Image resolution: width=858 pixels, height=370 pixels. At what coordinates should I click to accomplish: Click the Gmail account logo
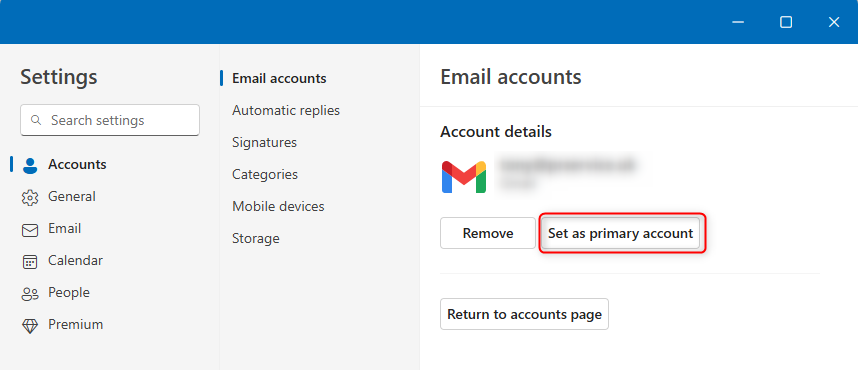(463, 176)
